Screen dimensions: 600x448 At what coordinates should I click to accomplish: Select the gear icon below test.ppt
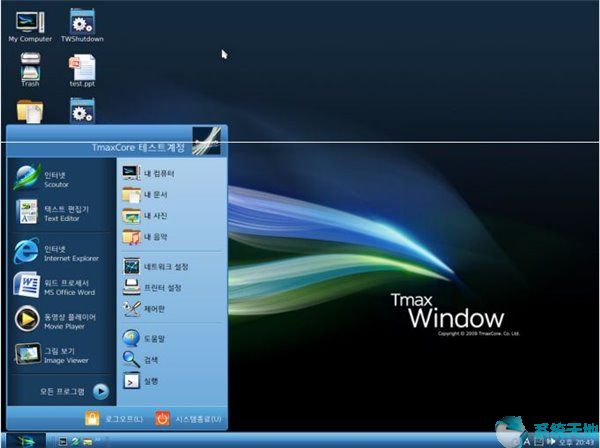[82, 111]
